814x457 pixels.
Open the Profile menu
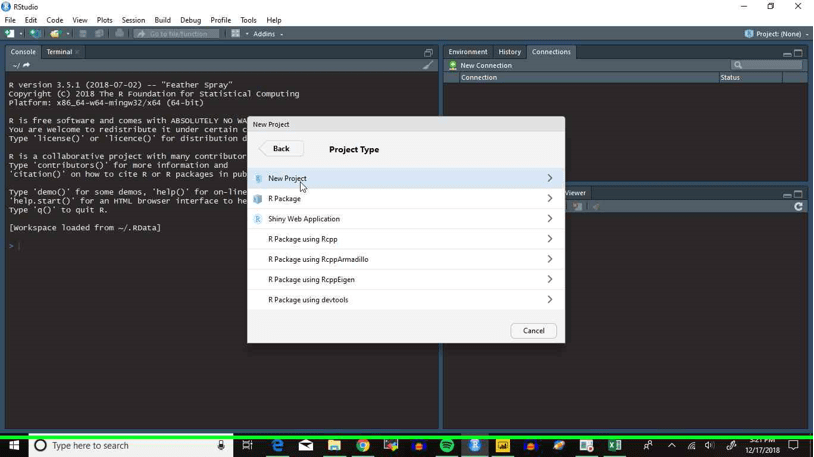coord(221,20)
